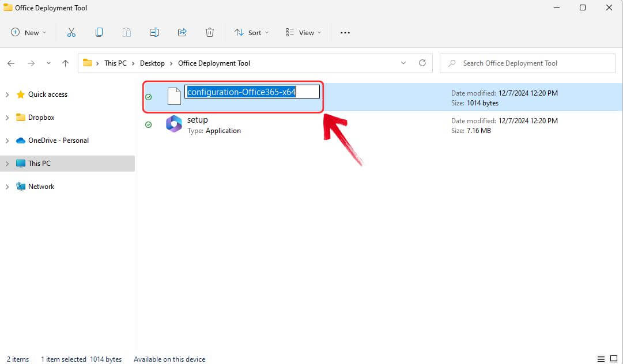The width and height of the screenshot is (623, 364).
Task: Select Quick access in navigation pane
Action: [48, 94]
